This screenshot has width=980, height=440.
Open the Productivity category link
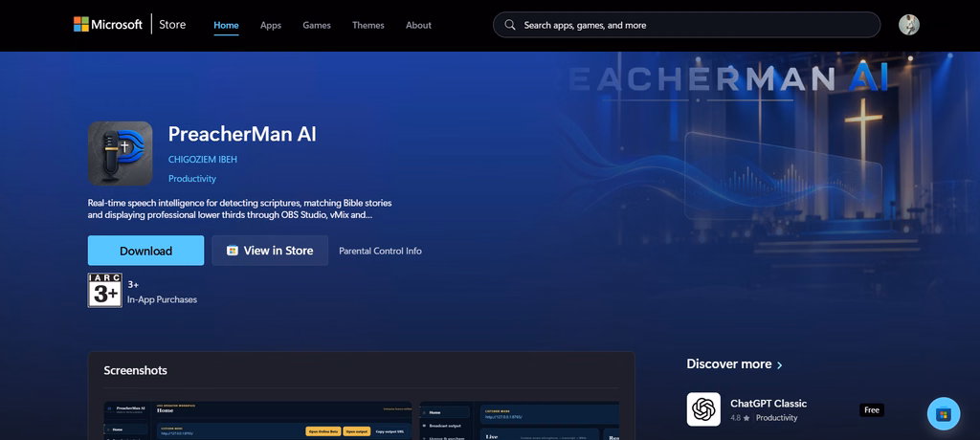pos(191,179)
